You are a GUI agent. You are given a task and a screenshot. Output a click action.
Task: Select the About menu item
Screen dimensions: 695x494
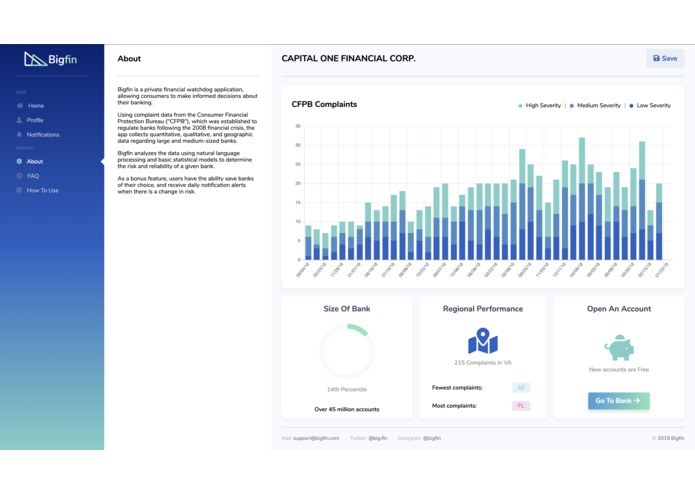30,161
